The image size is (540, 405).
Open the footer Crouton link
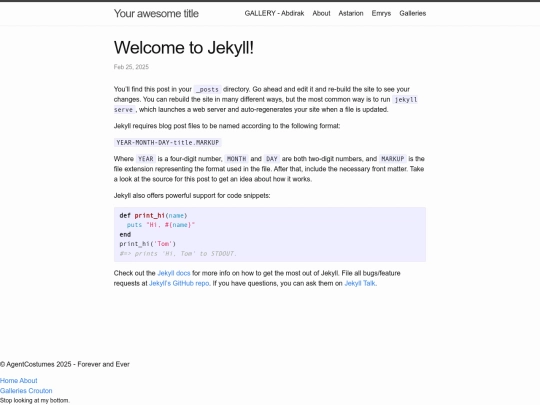(40, 391)
